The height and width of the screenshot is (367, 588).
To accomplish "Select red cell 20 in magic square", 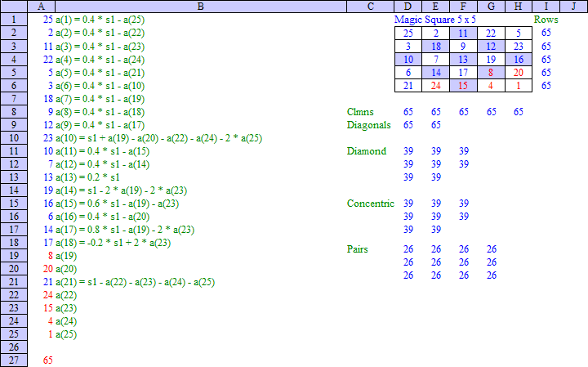I will [519, 73].
